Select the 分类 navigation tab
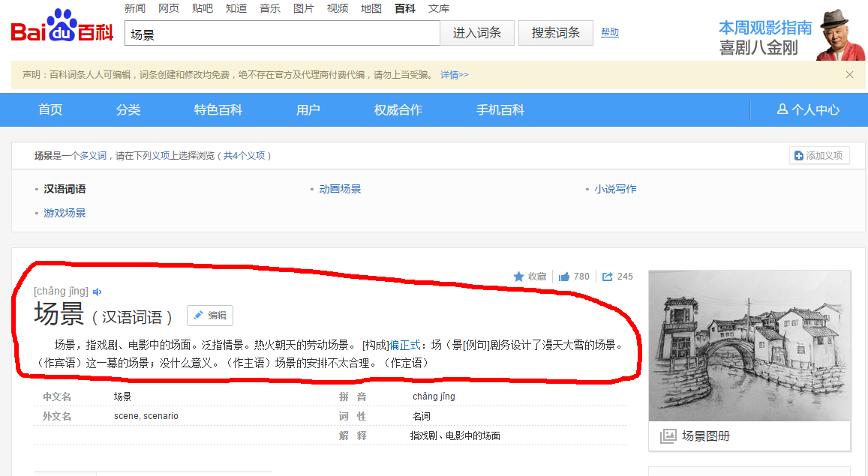The width and height of the screenshot is (868, 476). (x=128, y=110)
